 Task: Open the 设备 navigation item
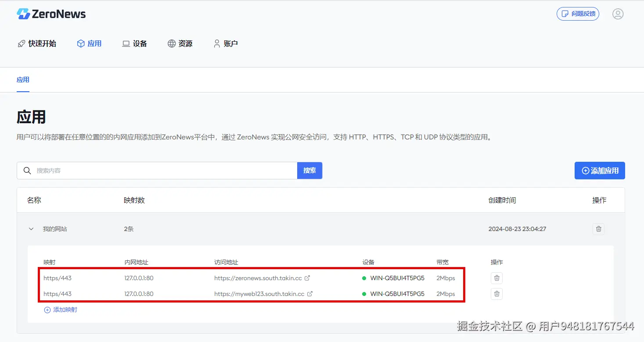tap(135, 43)
